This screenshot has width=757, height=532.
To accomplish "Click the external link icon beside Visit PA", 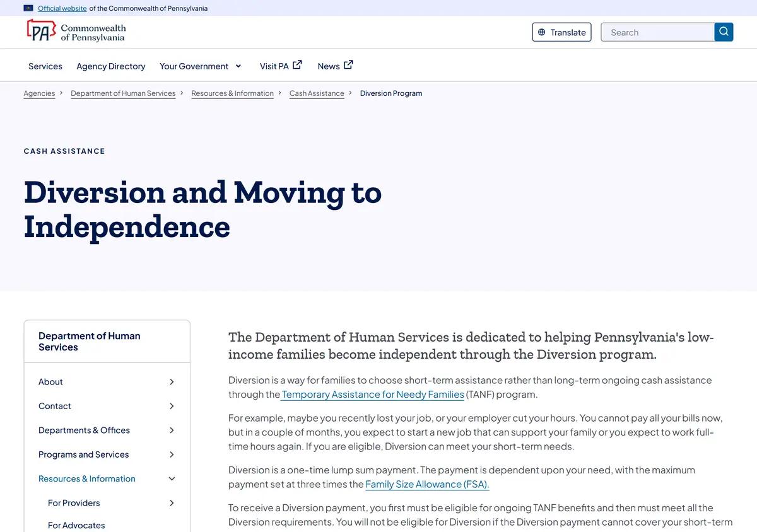I will point(297,64).
